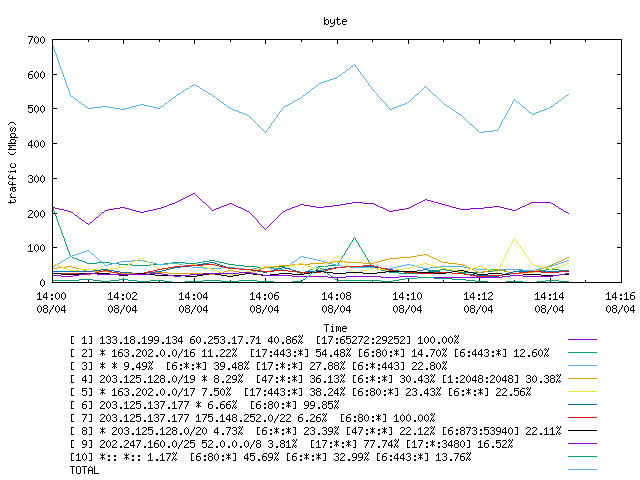Click the 14:04 08/04 time tick label
The height and width of the screenshot is (480, 640).
point(193,302)
